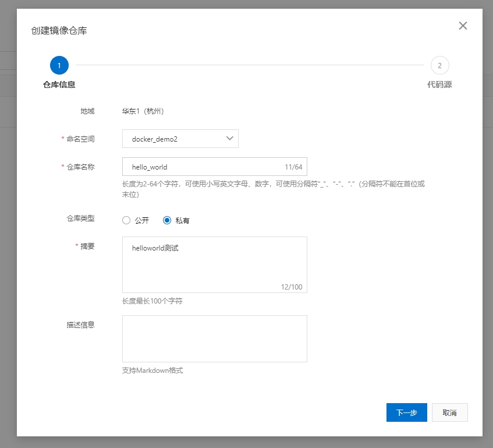Click the 支持Markdown格式 hint text
This screenshot has width=493, height=448.
pos(152,370)
